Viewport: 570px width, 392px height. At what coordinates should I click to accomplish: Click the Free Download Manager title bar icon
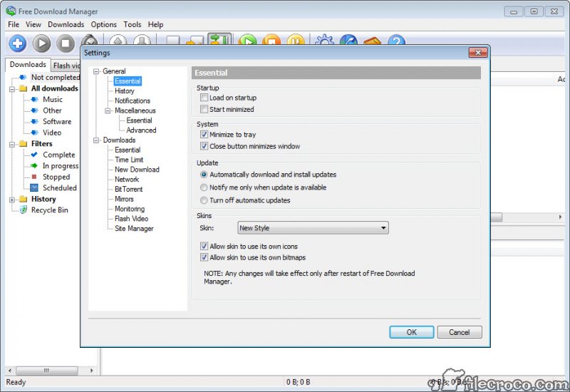coord(11,11)
